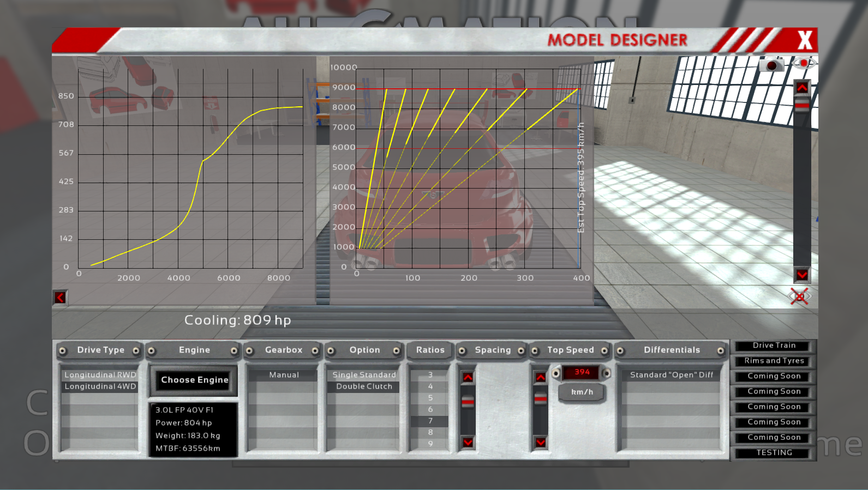Click the "Power: 804 hp" engine stat
868x490 pixels.
point(184,423)
